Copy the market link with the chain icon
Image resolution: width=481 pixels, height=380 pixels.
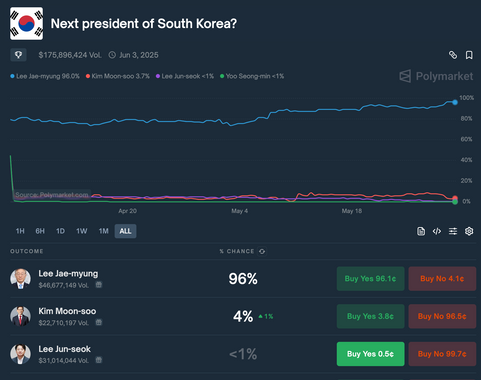click(x=453, y=55)
